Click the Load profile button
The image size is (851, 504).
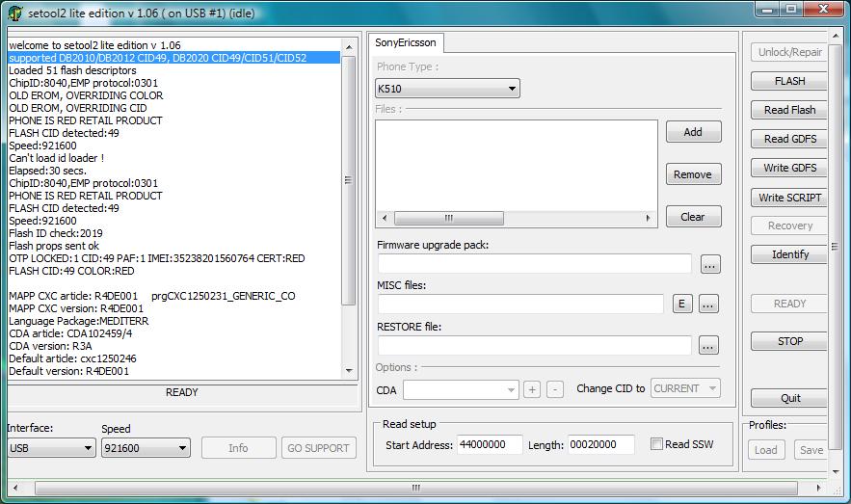click(x=766, y=450)
